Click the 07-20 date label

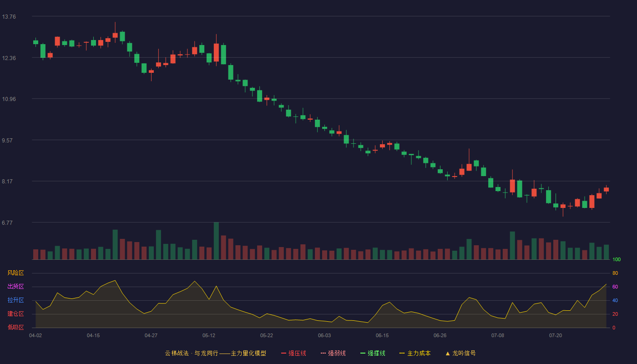(x=556, y=335)
